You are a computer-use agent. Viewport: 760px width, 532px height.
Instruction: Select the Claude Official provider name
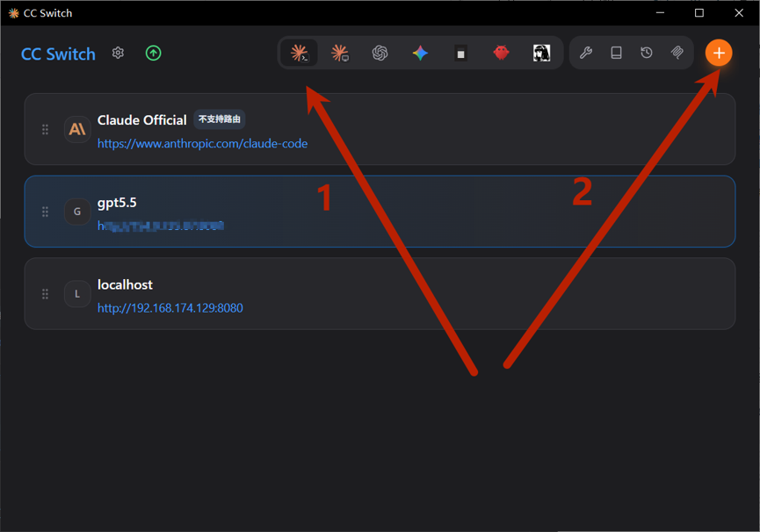click(x=142, y=120)
